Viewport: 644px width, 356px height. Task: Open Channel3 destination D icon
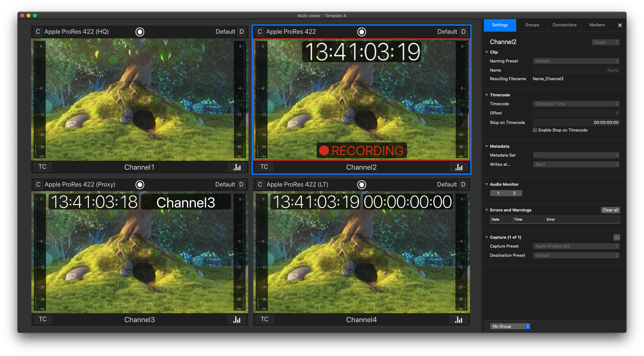(241, 184)
